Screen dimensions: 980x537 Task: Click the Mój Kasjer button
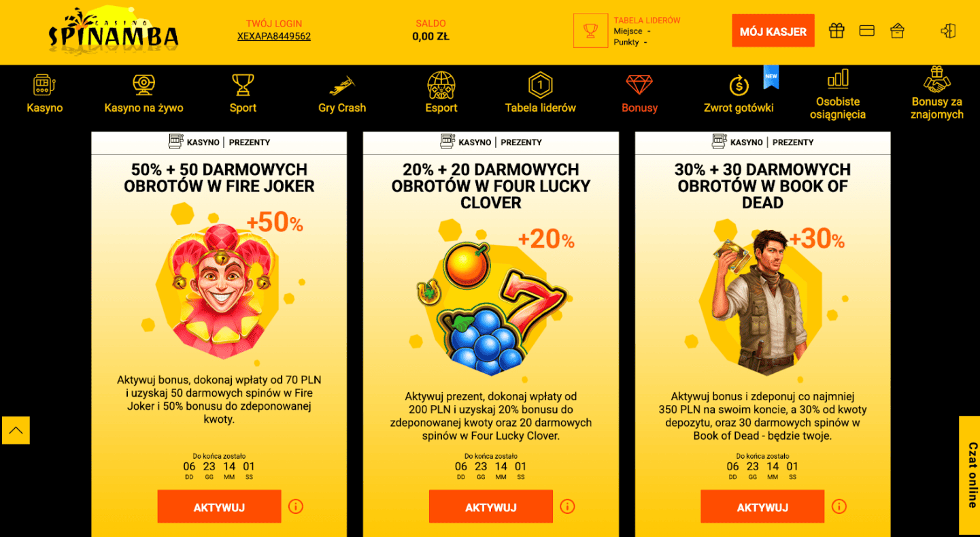[x=773, y=31]
